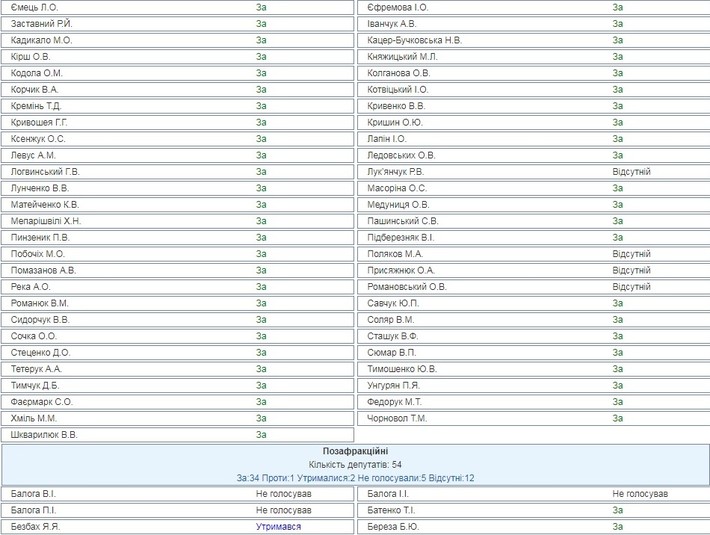Click Відсутній beside Романовський О.В.
Screen dimensions: 710x535
point(631,287)
